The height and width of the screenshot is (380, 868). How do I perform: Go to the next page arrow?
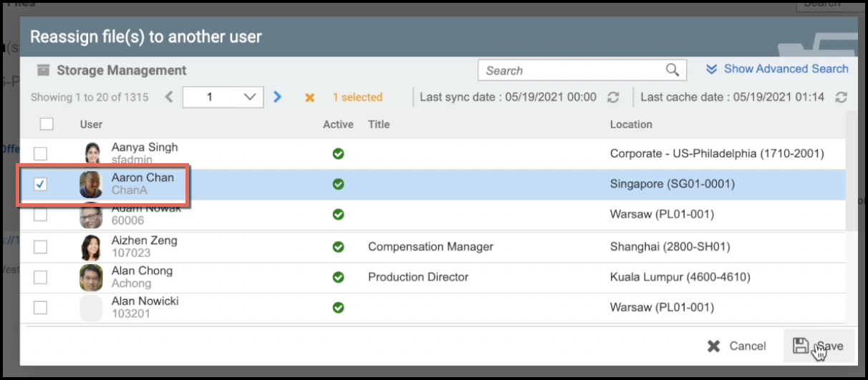pyautogui.click(x=278, y=97)
